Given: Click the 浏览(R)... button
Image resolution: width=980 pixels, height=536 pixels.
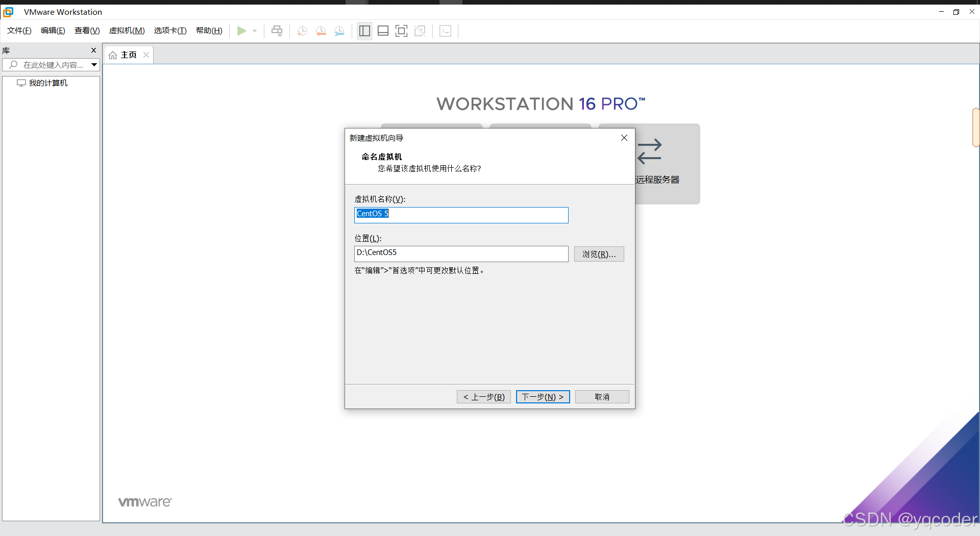Looking at the screenshot, I should (x=599, y=254).
